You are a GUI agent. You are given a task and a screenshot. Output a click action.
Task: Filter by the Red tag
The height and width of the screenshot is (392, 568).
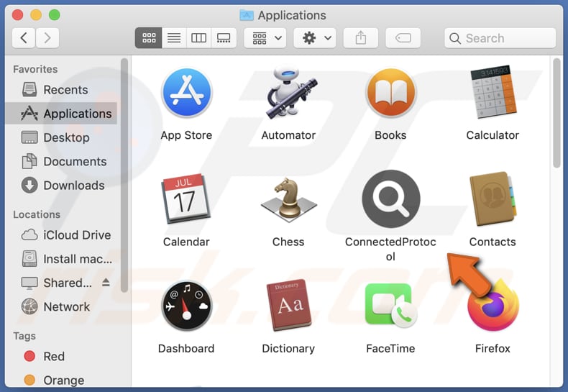(62, 357)
